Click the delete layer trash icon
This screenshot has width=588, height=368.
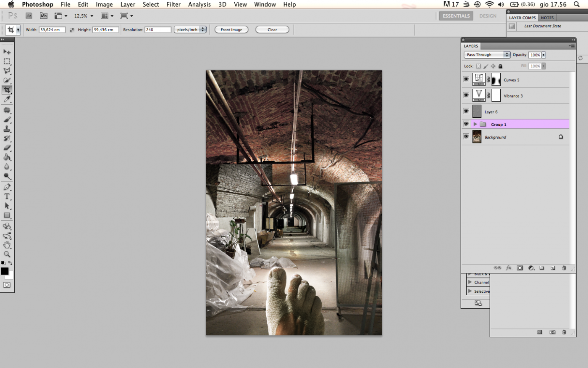[x=564, y=268]
